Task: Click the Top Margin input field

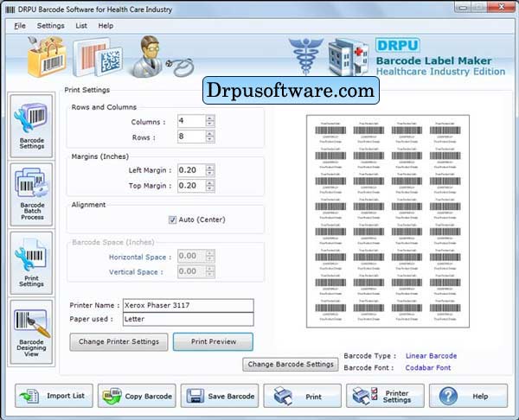Action: click(x=192, y=186)
